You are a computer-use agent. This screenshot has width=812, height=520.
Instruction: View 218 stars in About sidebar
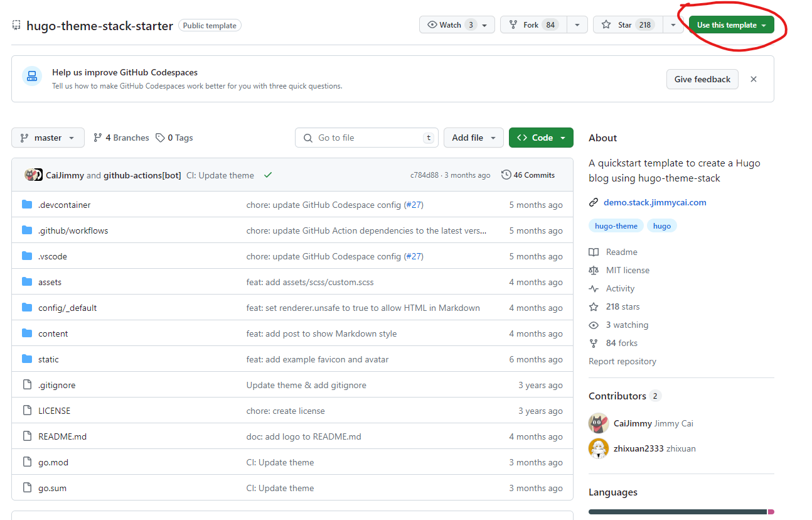[x=614, y=306]
